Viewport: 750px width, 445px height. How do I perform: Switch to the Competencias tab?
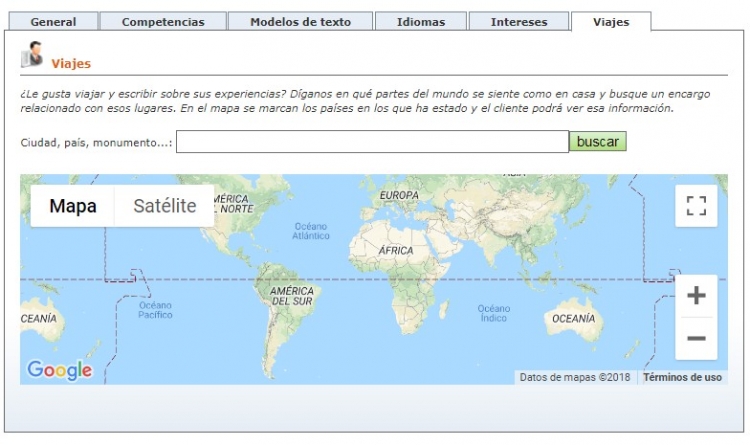163,22
